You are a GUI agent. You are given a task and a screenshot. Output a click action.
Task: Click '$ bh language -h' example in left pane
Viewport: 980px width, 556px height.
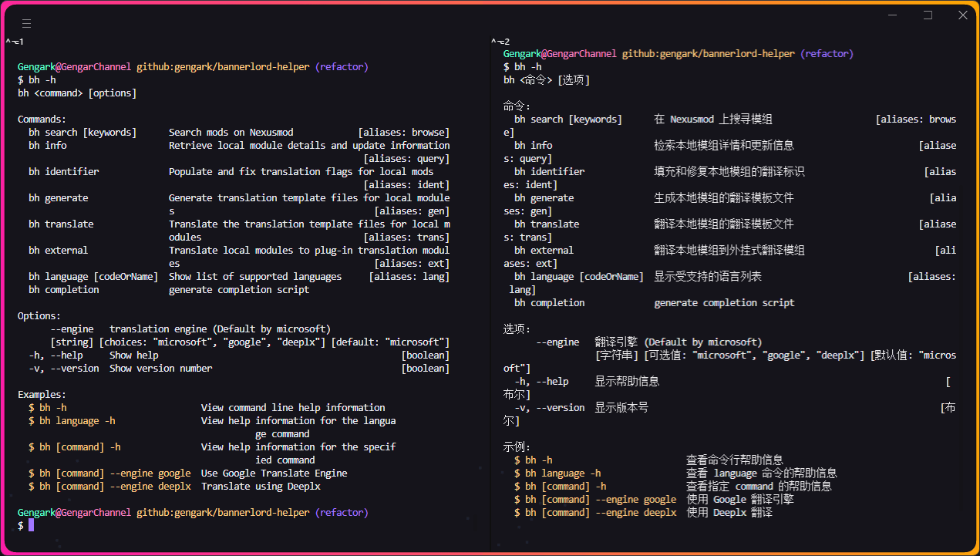72,421
